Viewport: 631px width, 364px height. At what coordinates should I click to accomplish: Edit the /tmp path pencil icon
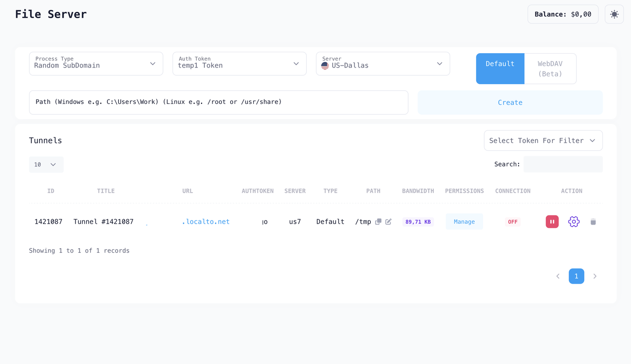388,222
